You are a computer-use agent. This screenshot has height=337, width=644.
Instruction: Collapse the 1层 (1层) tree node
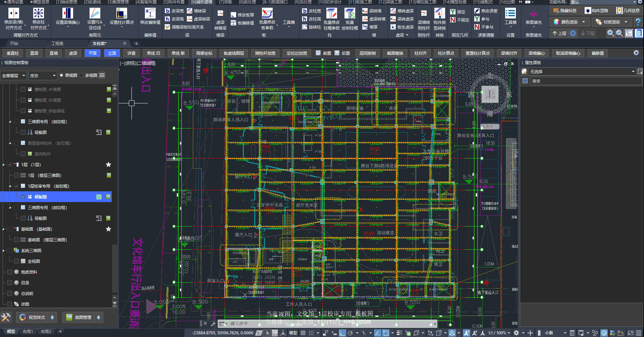[3, 164]
